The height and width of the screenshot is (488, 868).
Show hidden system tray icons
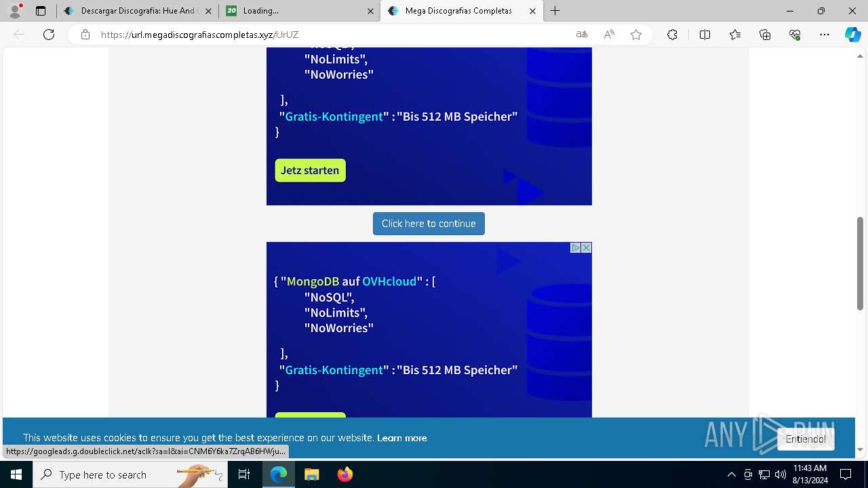(731, 474)
